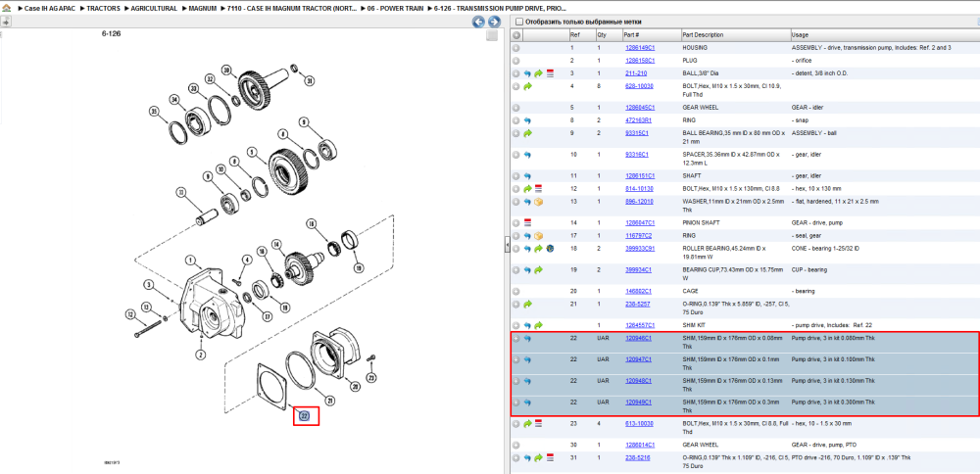980x474 pixels.
Task: Click the blue arrow on the 120949C1 shim row
Action: [x=527, y=403]
